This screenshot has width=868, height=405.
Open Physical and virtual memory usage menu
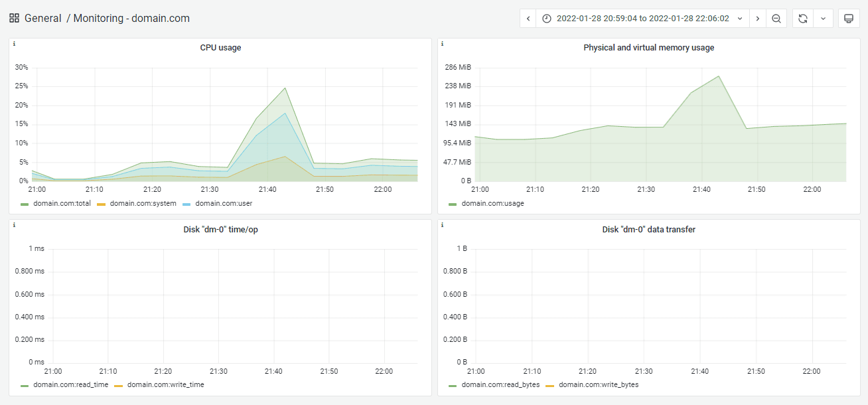pyautogui.click(x=648, y=48)
